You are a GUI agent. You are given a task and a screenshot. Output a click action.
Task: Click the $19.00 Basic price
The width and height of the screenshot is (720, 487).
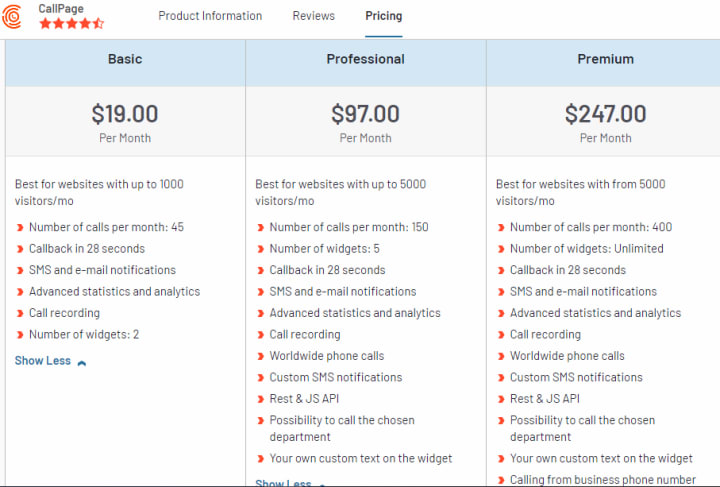[125, 114]
